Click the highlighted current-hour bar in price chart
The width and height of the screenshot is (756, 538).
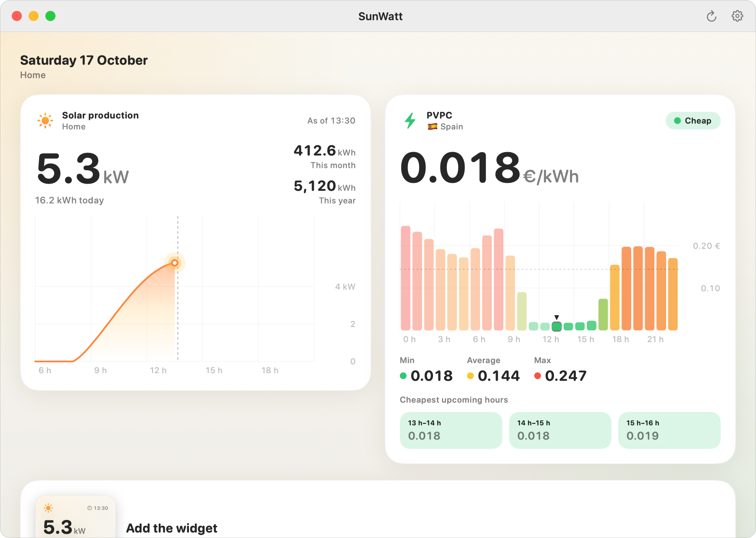556,326
